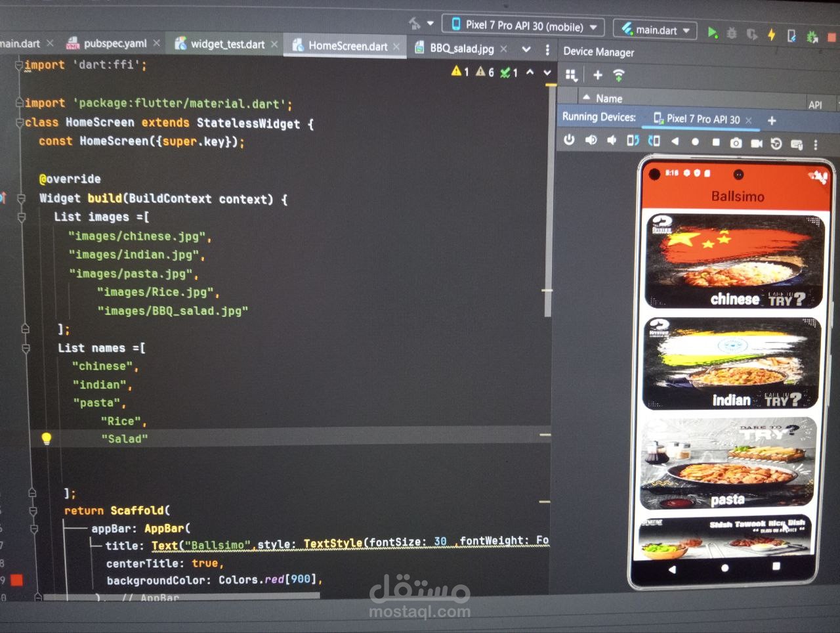This screenshot has height=633, width=840.
Task: Pair device over Wi-Fi icon
Action: tap(618, 76)
